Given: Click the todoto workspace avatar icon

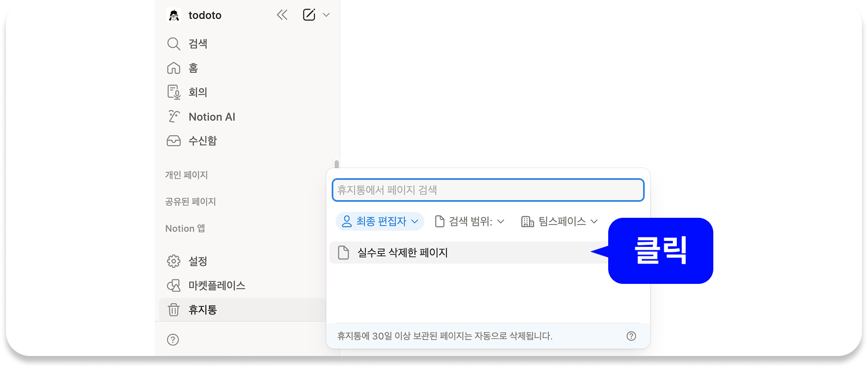Looking at the screenshot, I should 174,16.
